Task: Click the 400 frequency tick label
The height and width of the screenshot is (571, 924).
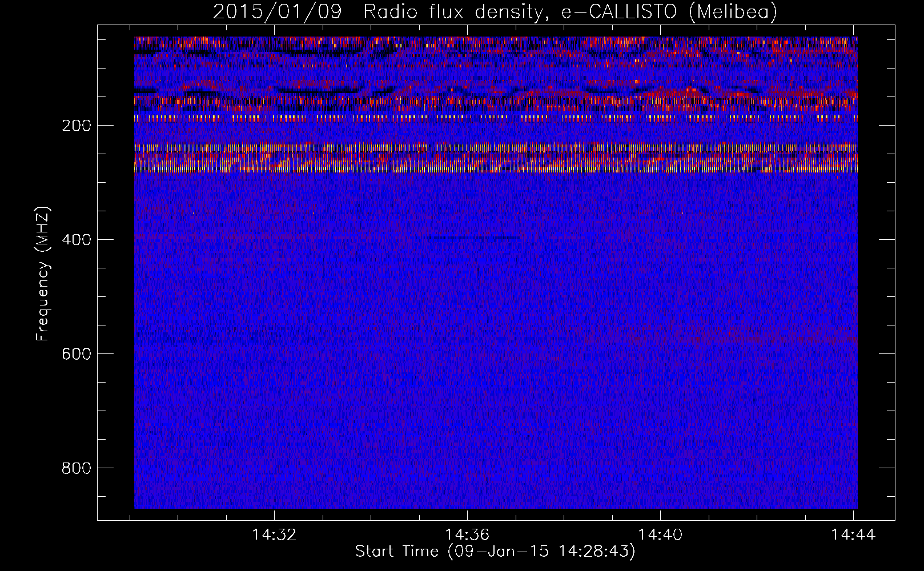Action: tap(77, 240)
